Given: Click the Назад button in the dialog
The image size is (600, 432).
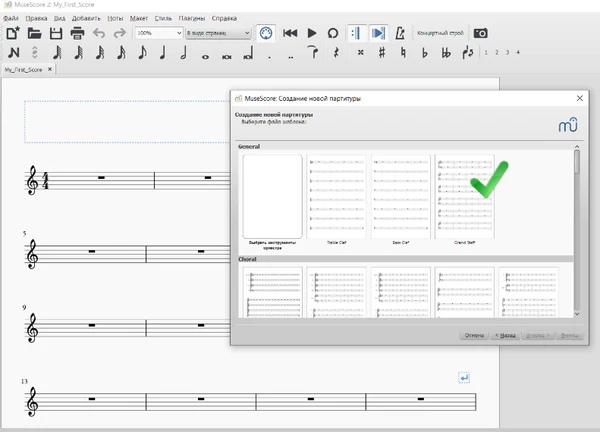Looking at the screenshot, I should click(x=505, y=336).
